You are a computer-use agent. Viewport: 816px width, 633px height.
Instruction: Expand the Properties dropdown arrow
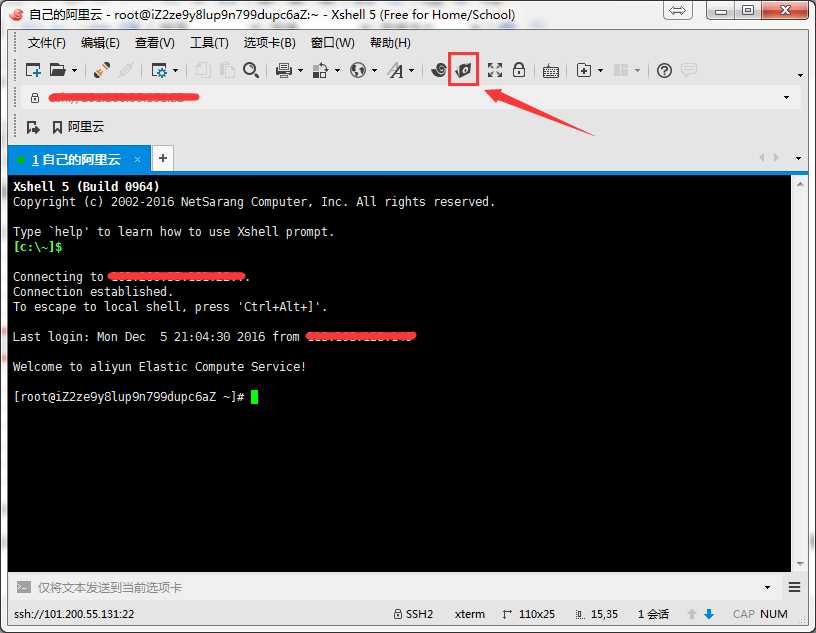pyautogui.click(x=175, y=70)
